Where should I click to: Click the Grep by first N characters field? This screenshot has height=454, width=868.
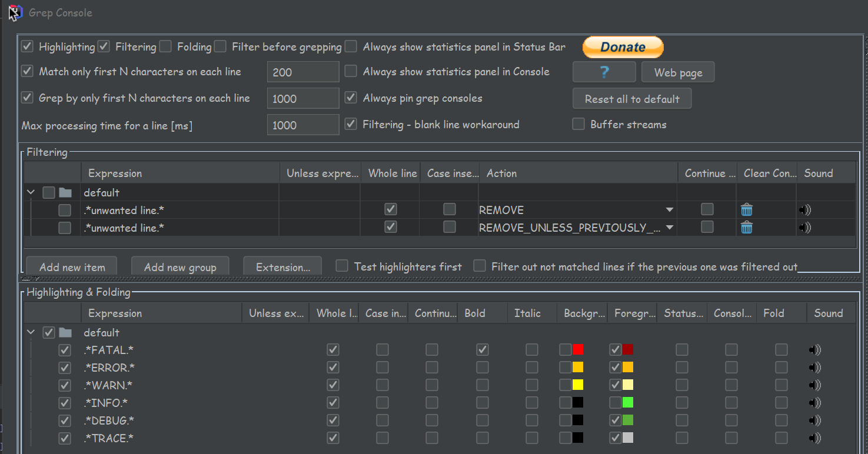click(x=303, y=98)
